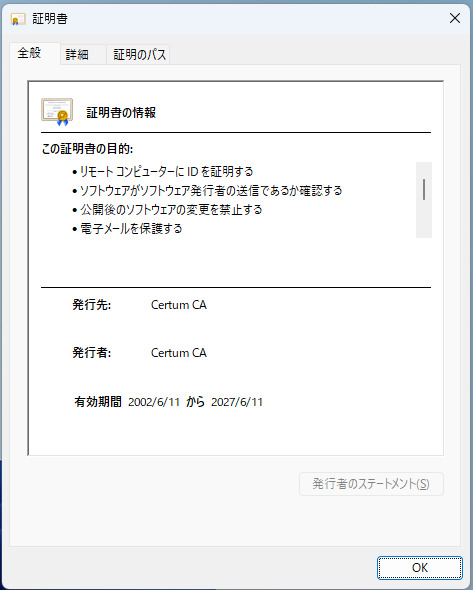Click the purposes list scrollbar thumb
Viewport: 473px width, 590px height.
(x=424, y=189)
